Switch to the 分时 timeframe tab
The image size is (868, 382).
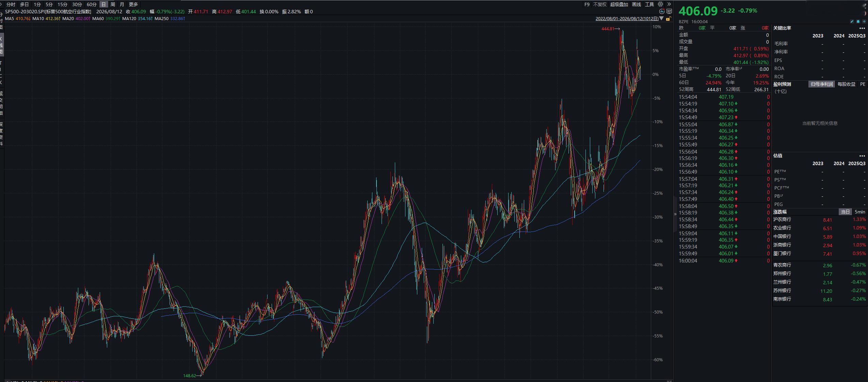click(x=11, y=4)
